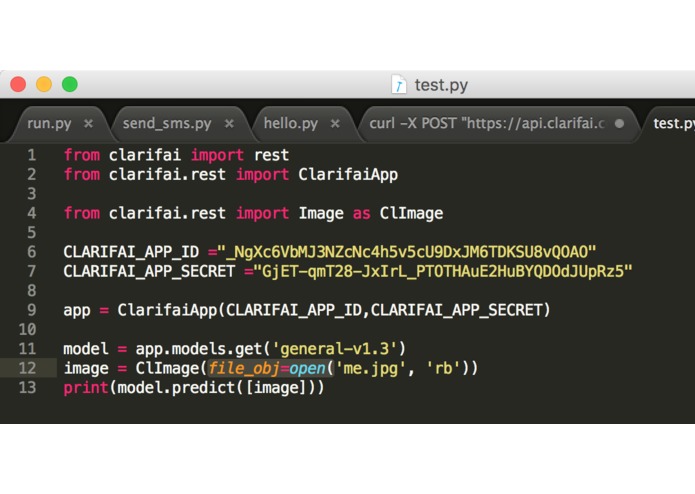Click 'model' variable on line 11
The height and width of the screenshot is (494, 695).
[x=86, y=349]
